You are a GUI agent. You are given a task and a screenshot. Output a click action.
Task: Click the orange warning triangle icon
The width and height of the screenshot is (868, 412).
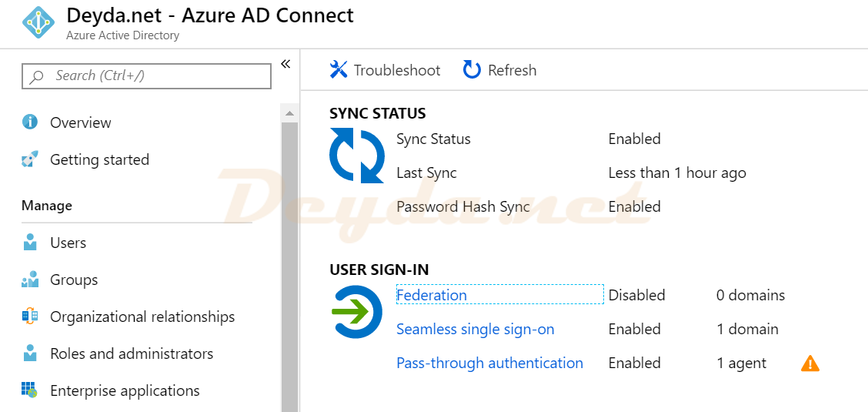click(x=810, y=363)
